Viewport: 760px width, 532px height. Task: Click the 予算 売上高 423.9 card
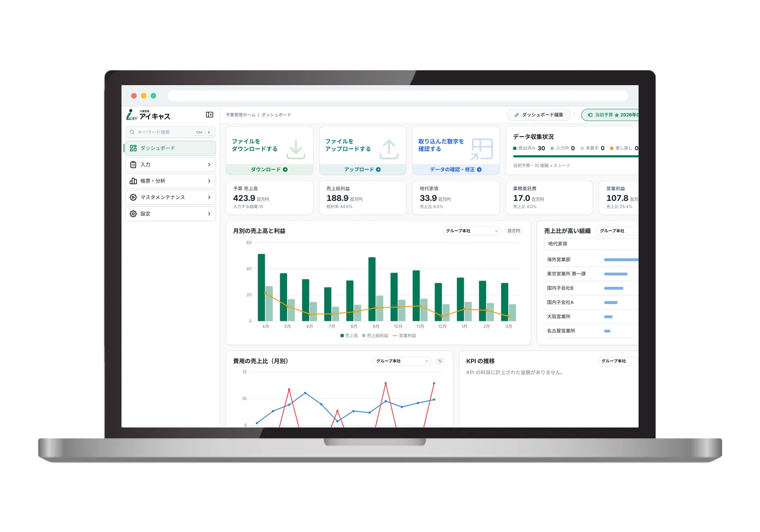tap(269, 198)
